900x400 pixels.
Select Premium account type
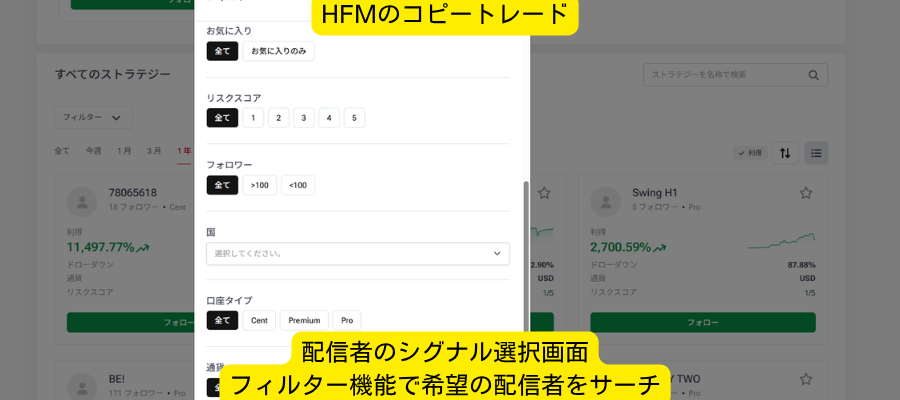coord(304,320)
